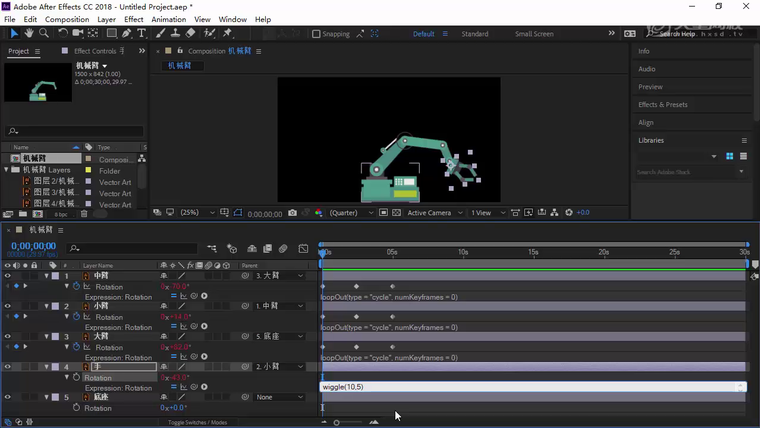Collapse layer 2 properties with its triangle
760x428 pixels.
click(x=46, y=306)
